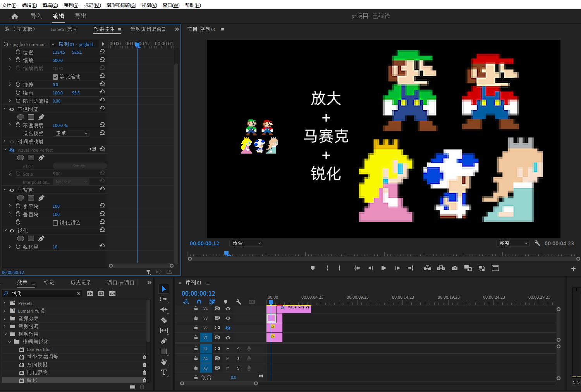Open the 序列(S) menu
Image resolution: width=581 pixels, height=392 pixels.
click(71, 5)
